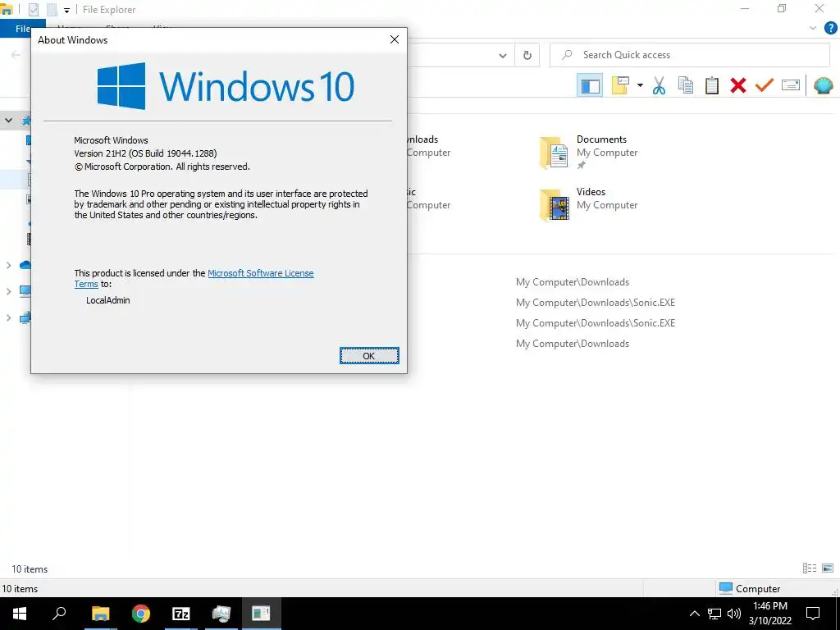
Task: Click the Cut scissors icon
Action: pos(659,85)
